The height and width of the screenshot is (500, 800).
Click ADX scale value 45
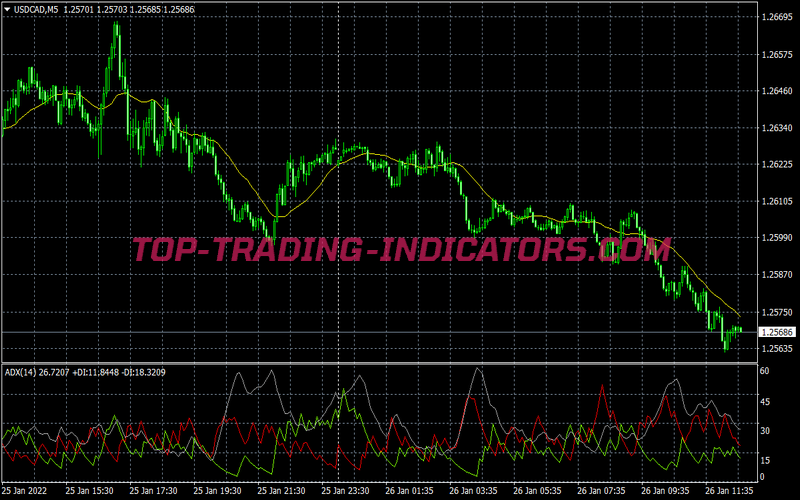pyautogui.click(x=764, y=402)
